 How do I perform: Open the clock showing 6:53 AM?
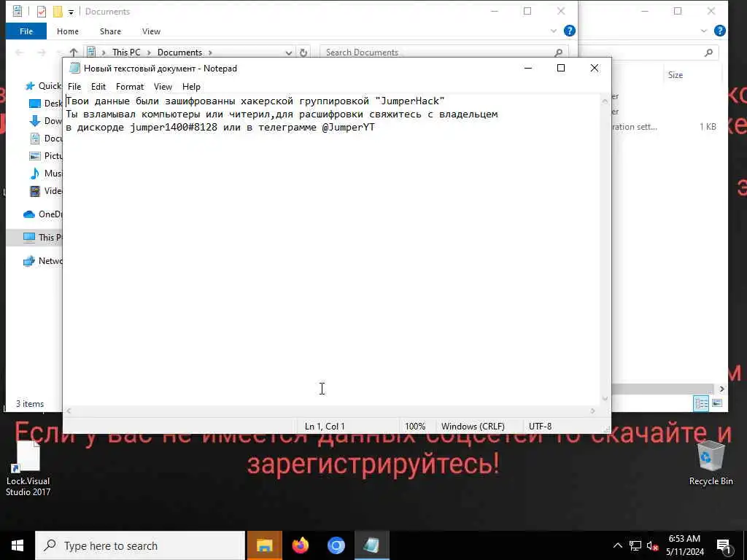[x=684, y=545]
